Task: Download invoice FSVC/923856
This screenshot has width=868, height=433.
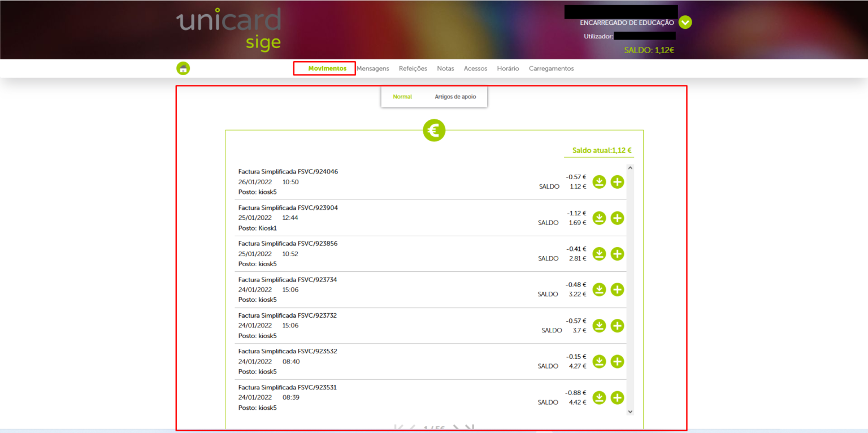Action: coord(599,254)
